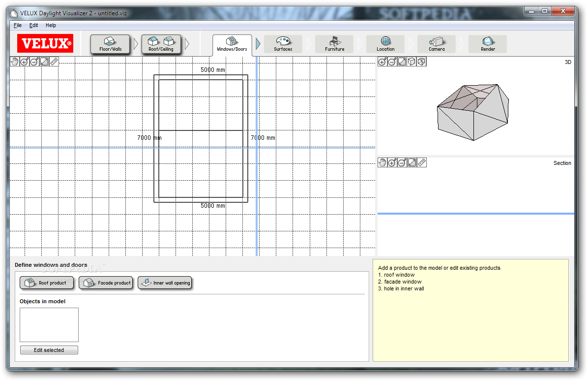The image size is (588, 381).
Task: Switch 3D view to solid cube mode
Action: [412, 62]
